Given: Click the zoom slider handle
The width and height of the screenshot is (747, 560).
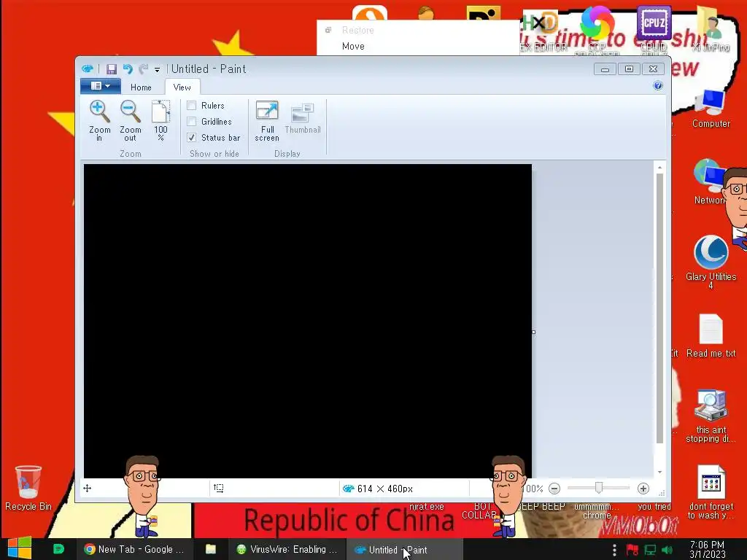Looking at the screenshot, I should tap(599, 488).
